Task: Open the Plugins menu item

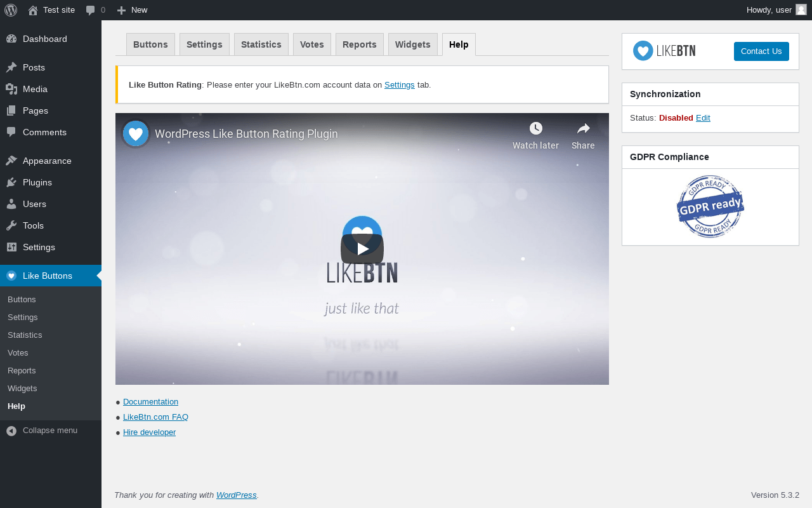Action: tap(51, 182)
